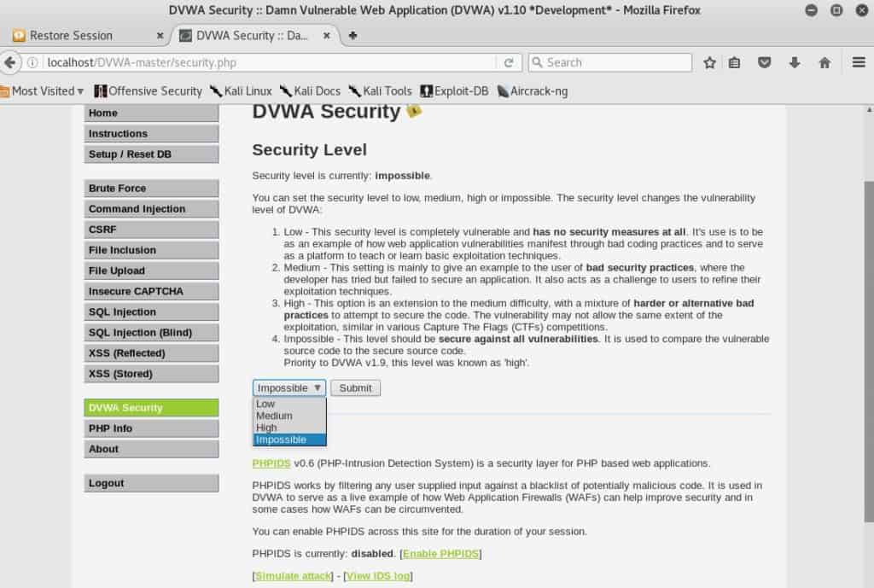The width and height of the screenshot is (874, 588).
Task: Open the Pocket icon
Action: pyautogui.click(x=764, y=62)
